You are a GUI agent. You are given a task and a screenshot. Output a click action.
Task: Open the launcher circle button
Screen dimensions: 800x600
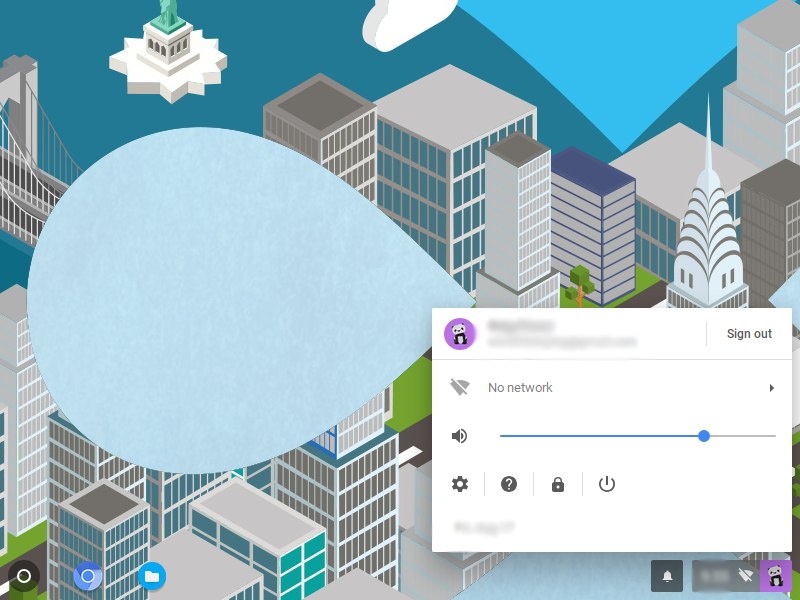coord(24,576)
